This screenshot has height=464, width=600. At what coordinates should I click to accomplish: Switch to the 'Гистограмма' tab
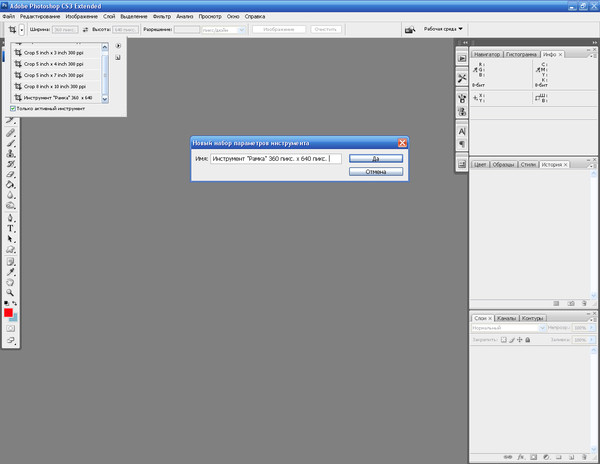click(x=521, y=54)
